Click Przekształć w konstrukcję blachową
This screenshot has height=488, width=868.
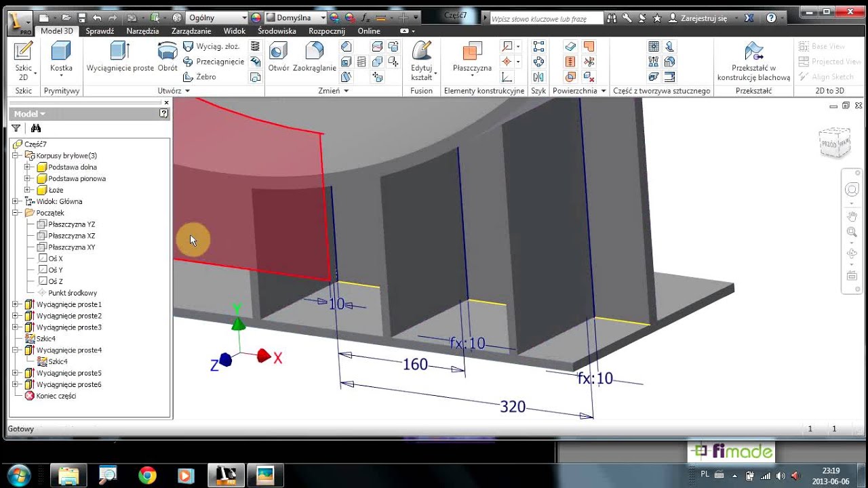click(754, 62)
